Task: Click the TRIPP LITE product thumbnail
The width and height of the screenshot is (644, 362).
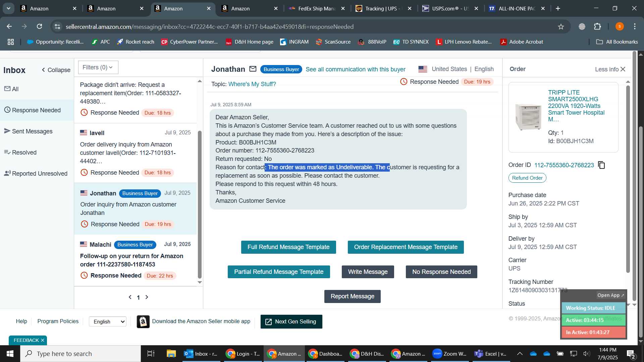Action: tap(528, 116)
